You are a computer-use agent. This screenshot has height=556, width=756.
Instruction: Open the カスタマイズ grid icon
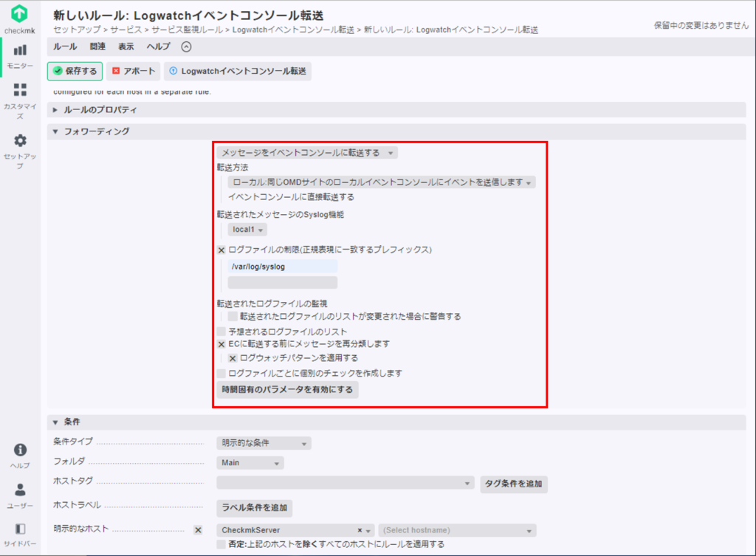click(20, 89)
